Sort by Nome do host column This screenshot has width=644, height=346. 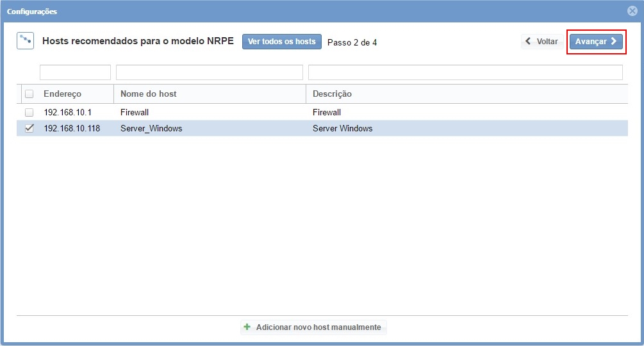149,94
